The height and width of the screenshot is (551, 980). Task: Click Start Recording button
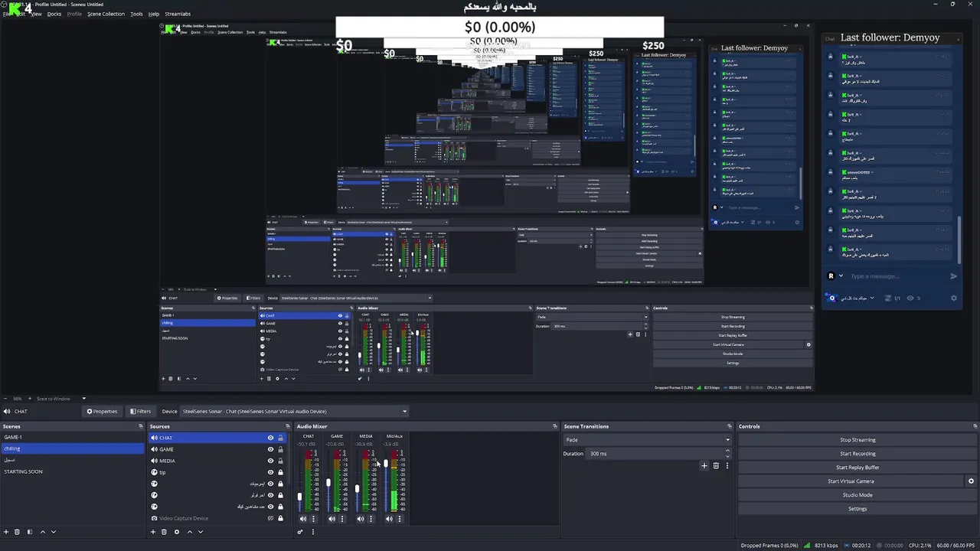click(x=857, y=454)
